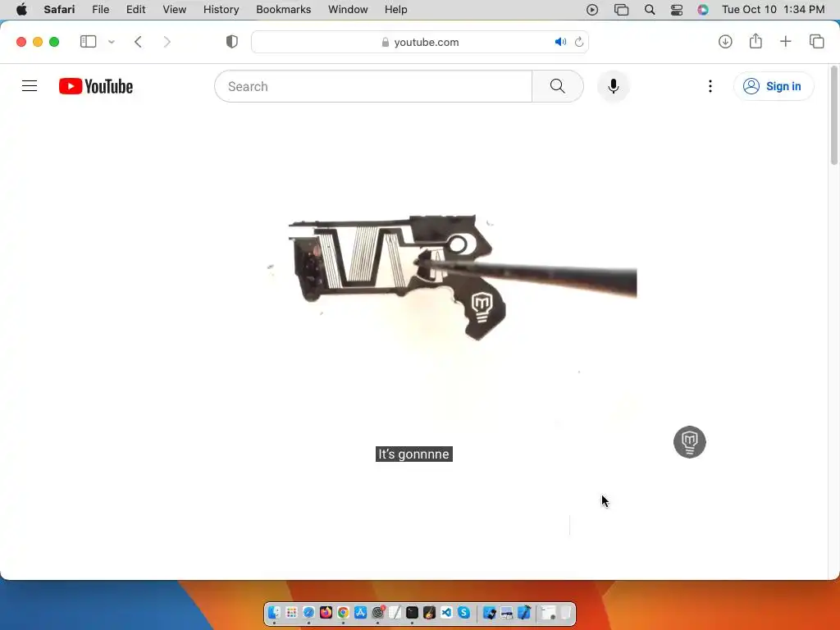Open the Window menu

tap(348, 9)
